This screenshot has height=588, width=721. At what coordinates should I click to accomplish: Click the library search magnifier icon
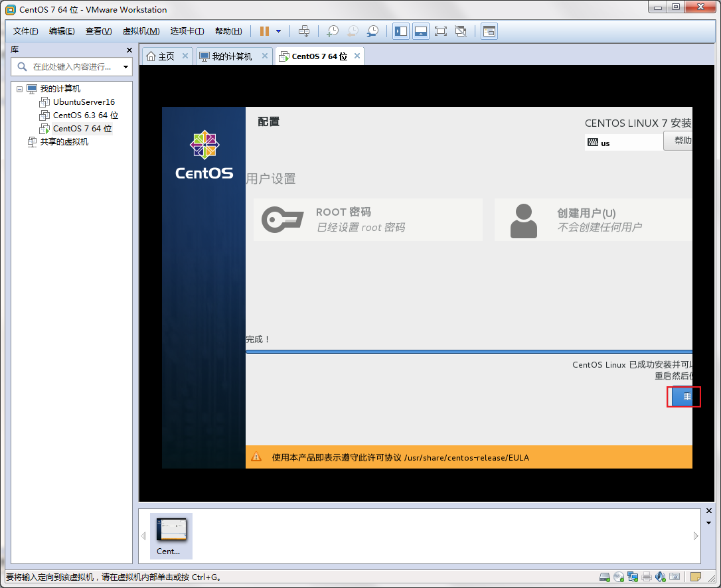tap(22, 66)
